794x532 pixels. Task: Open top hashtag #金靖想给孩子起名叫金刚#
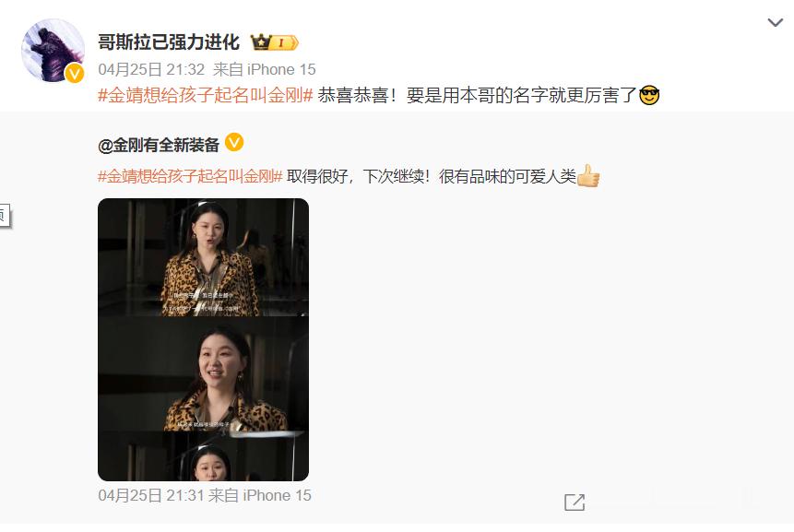coord(206,95)
